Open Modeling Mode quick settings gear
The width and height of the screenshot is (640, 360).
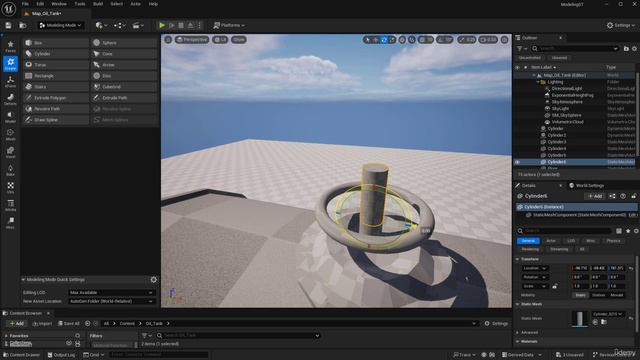tap(153, 280)
